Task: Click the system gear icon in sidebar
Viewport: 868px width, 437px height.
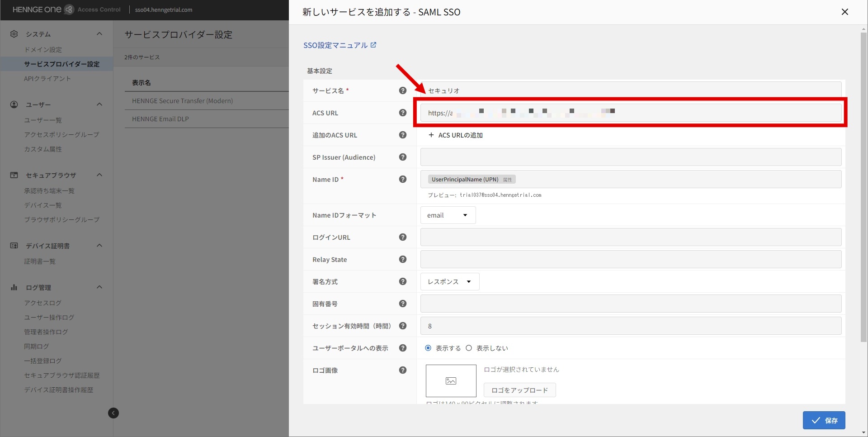Action: pos(14,34)
